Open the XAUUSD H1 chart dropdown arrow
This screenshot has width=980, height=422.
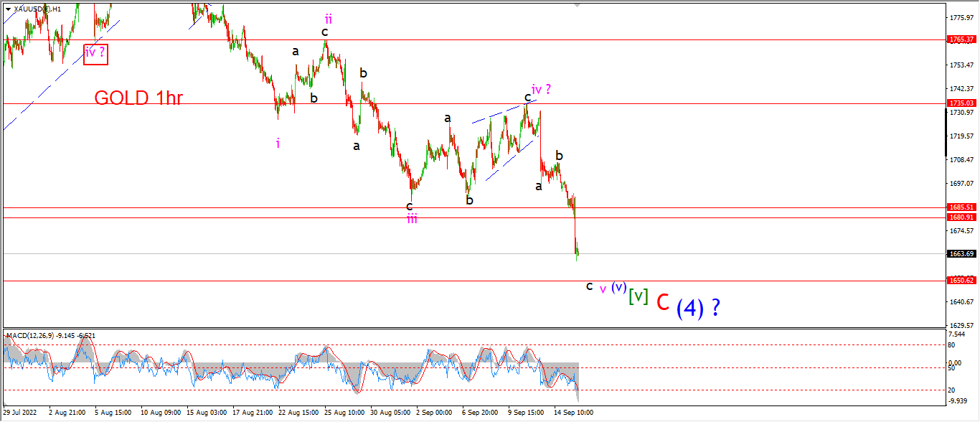[x=9, y=9]
